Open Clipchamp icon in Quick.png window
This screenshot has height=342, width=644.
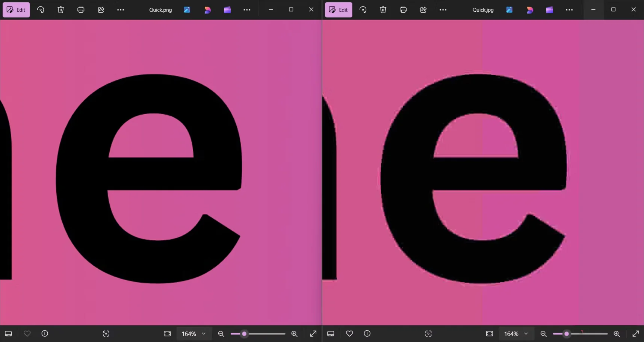pos(227,10)
